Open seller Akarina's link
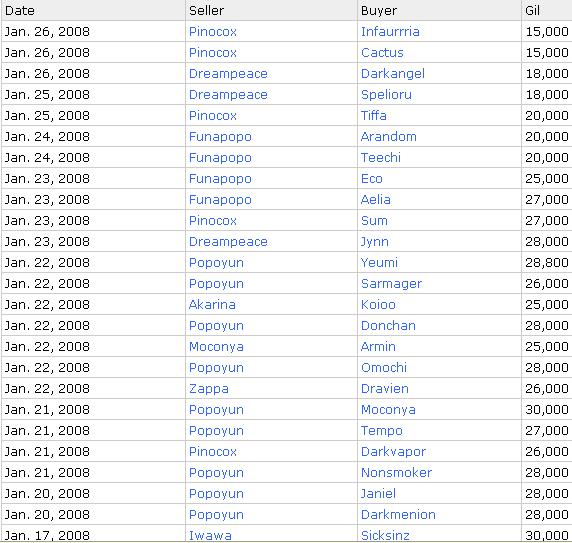The image size is (572, 543). [x=212, y=305]
